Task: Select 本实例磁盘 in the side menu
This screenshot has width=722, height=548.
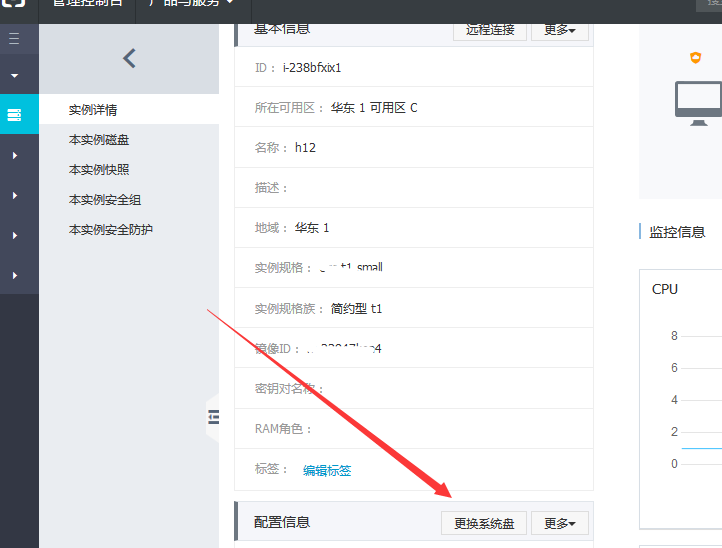Action: (98, 140)
